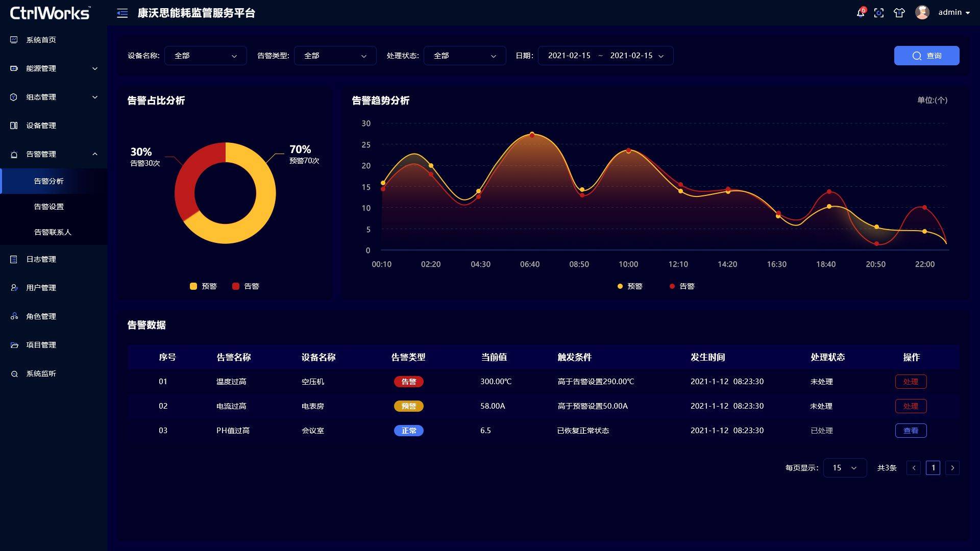The width and height of the screenshot is (980, 551).
Task: Toggle 告警 legend in the donut chart
Action: pyautogui.click(x=246, y=286)
